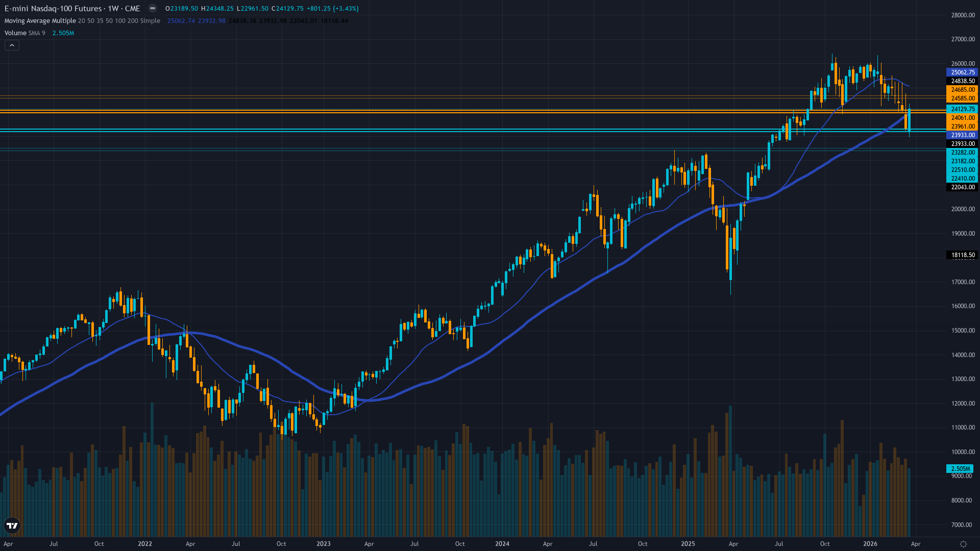Click the 2022 label on time axis

pos(145,544)
